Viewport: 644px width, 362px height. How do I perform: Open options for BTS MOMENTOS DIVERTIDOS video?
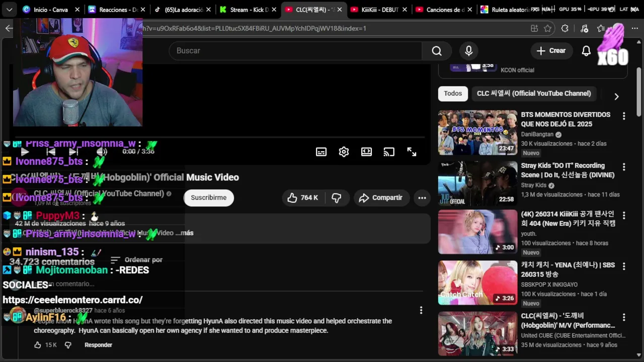[624, 116]
